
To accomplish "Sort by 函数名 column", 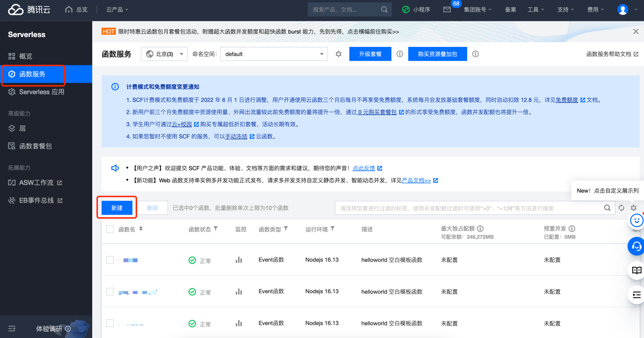I will (141, 229).
